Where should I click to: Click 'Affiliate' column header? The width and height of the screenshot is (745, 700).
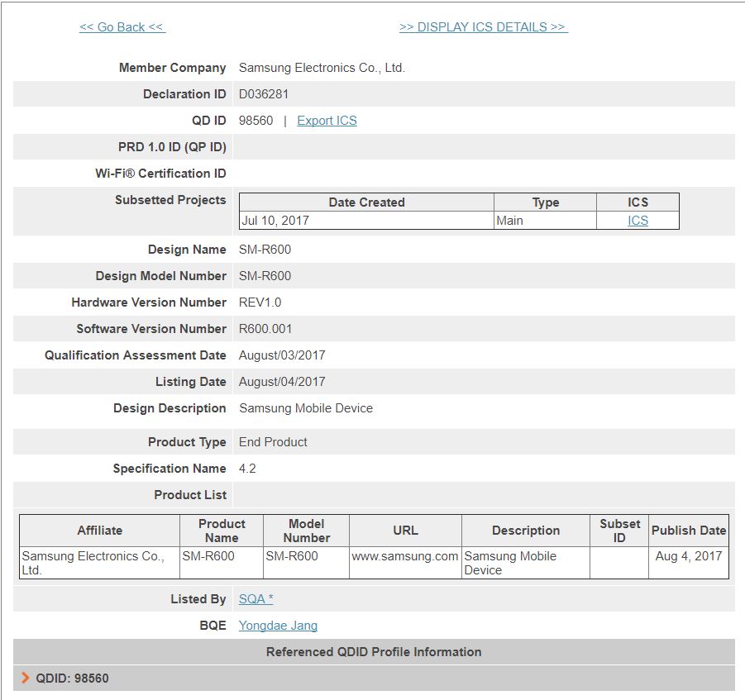coord(100,531)
